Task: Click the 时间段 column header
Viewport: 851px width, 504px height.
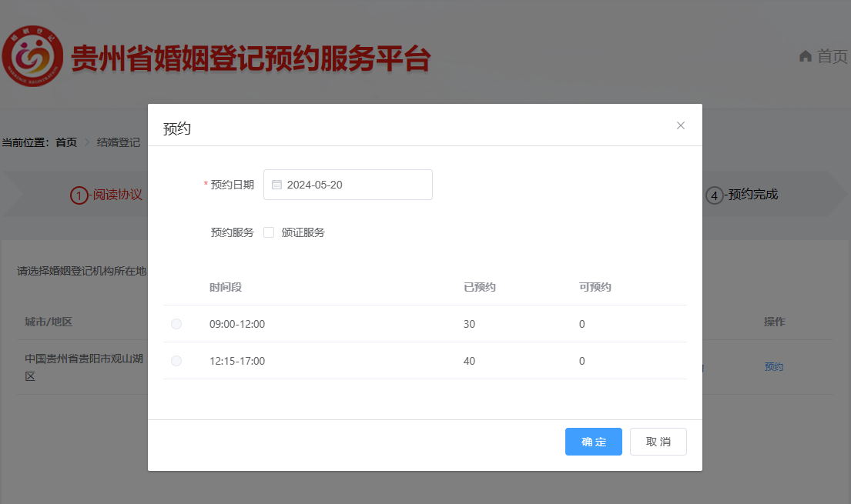Action: (x=226, y=287)
